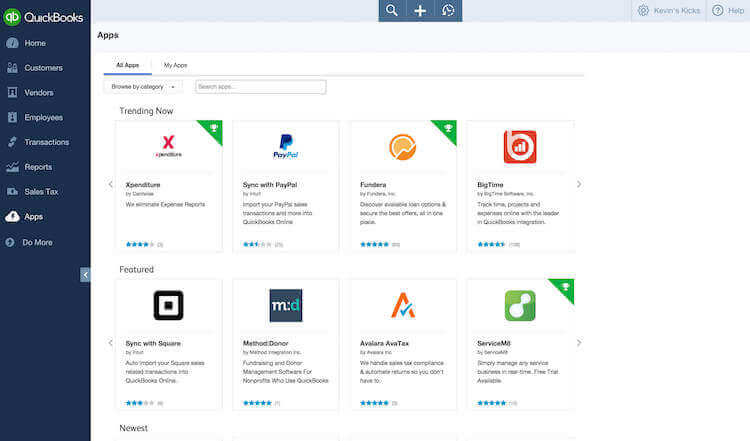Open the BigTime app title link
The width and height of the screenshot is (750, 441).
pos(491,185)
